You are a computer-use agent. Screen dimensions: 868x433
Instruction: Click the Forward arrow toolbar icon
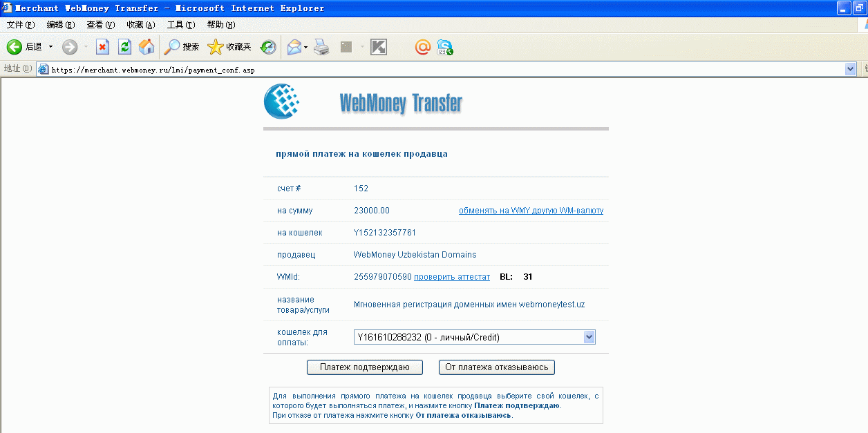pos(70,47)
